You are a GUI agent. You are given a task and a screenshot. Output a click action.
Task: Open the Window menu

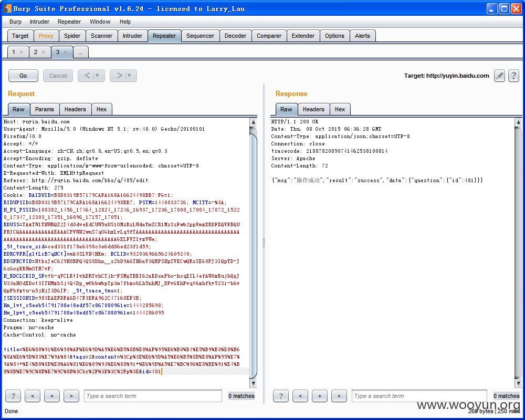click(100, 22)
